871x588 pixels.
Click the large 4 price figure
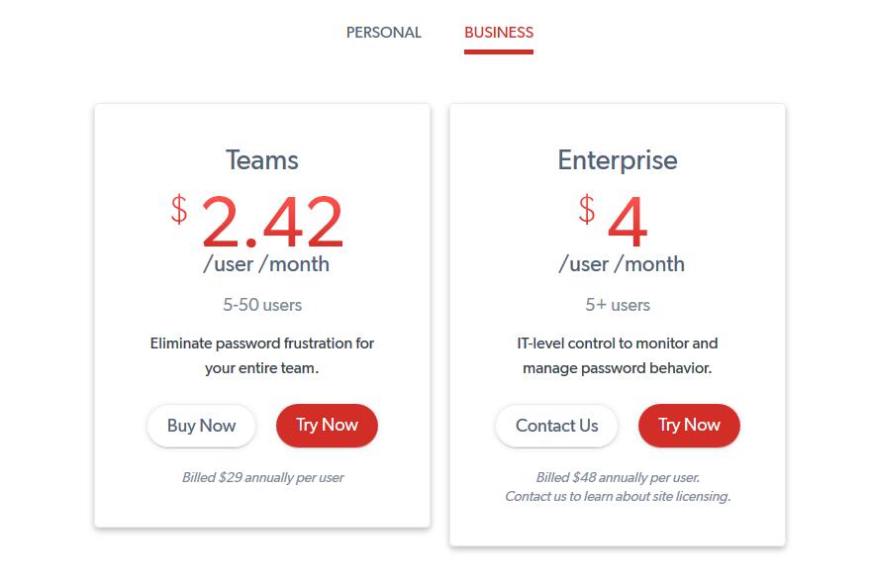click(x=628, y=222)
